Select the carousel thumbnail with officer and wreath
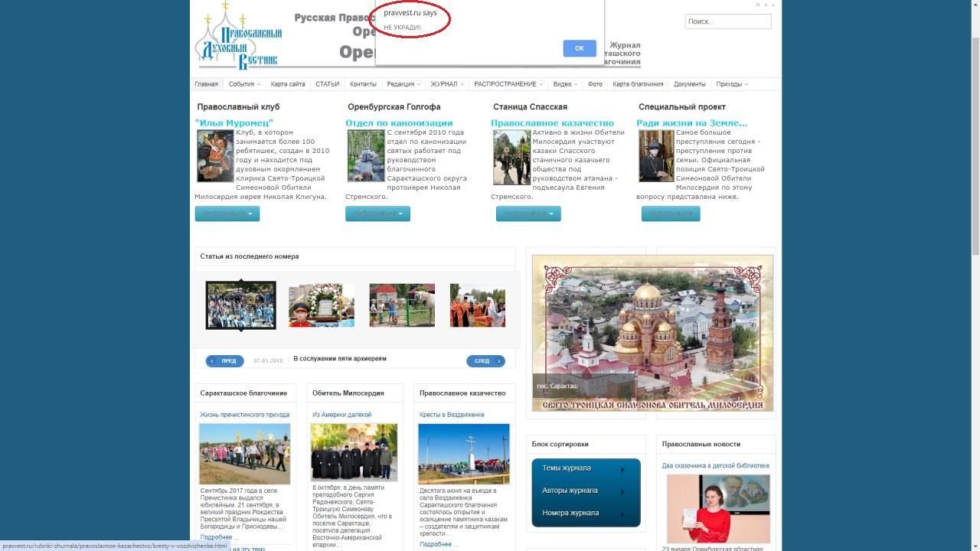The image size is (980, 551). (322, 305)
